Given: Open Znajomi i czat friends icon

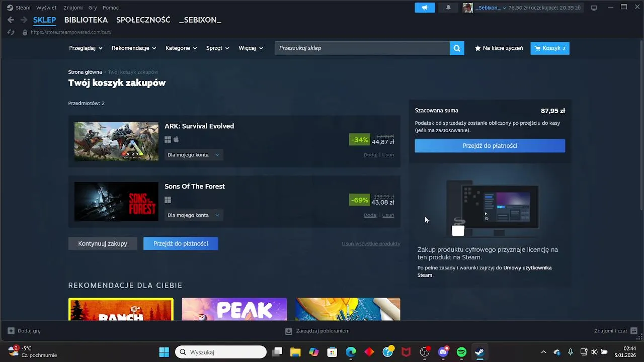Looking at the screenshot, I should point(634,331).
